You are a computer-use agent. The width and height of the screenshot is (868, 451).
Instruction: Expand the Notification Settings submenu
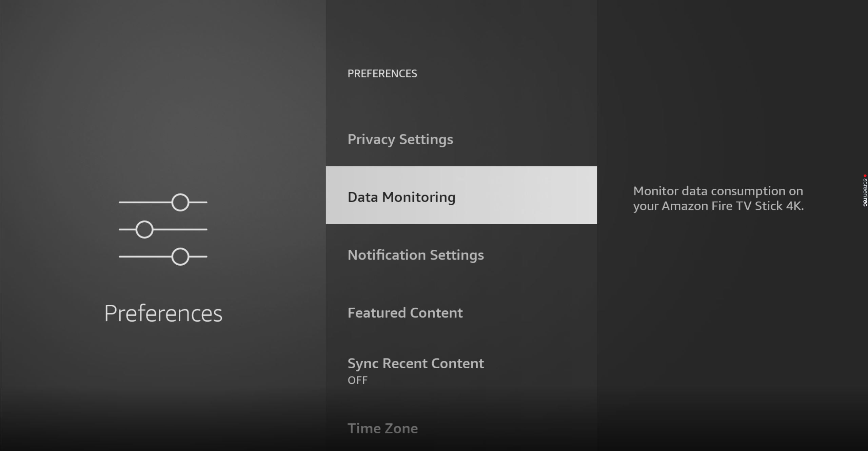tap(416, 255)
